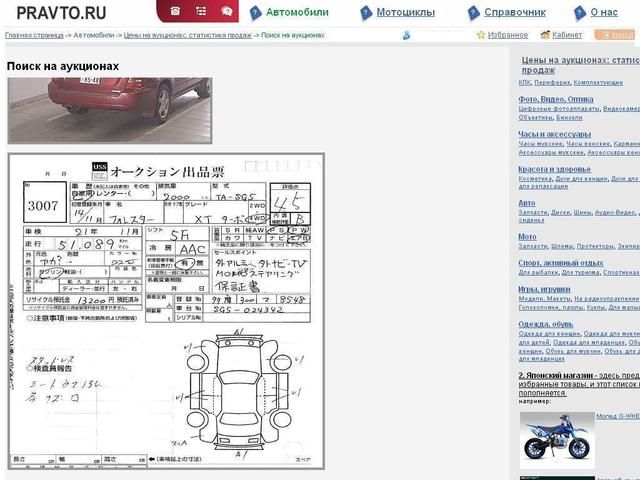Open the Часы и аксессуары category

[555, 134]
